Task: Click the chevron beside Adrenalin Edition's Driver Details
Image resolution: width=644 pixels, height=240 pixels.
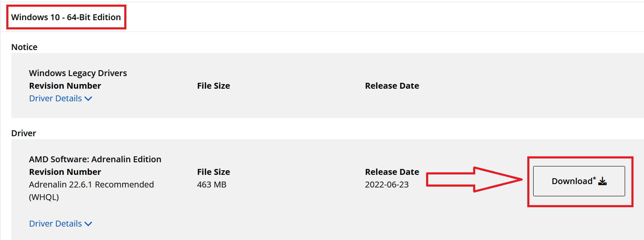Action: point(88,224)
